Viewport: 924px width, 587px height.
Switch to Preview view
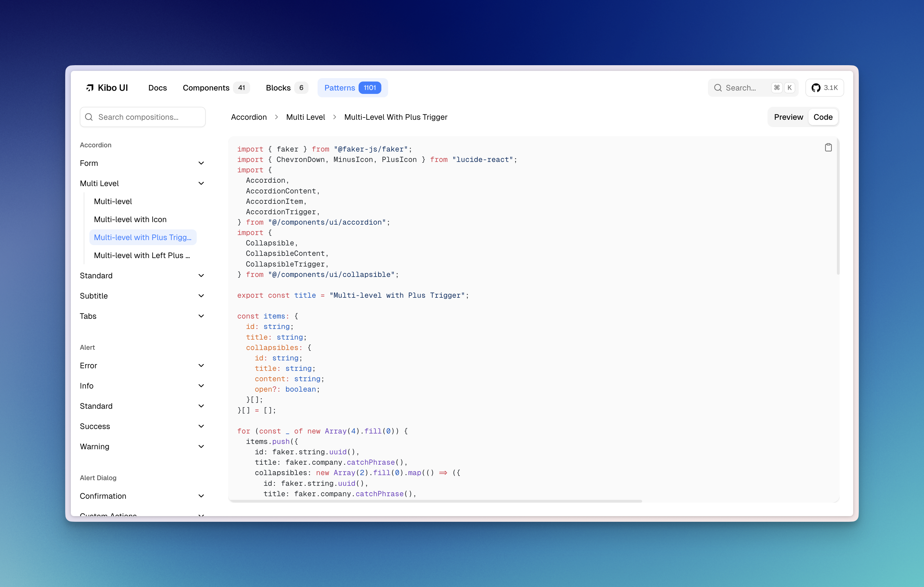tap(788, 117)
